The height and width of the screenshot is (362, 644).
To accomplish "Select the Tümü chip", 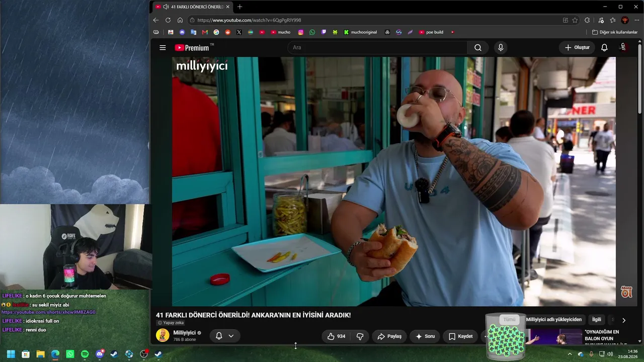I will [x=510, y=320].
